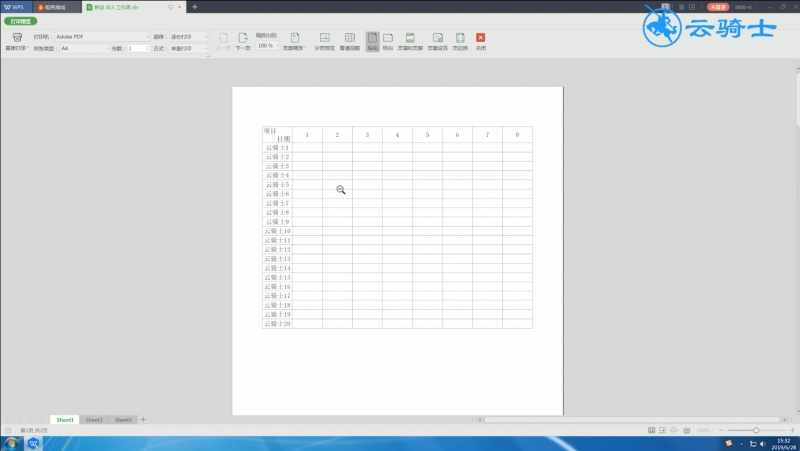Open a new tab with plus button
The image size is (800, 451).
tap(194, 7)
